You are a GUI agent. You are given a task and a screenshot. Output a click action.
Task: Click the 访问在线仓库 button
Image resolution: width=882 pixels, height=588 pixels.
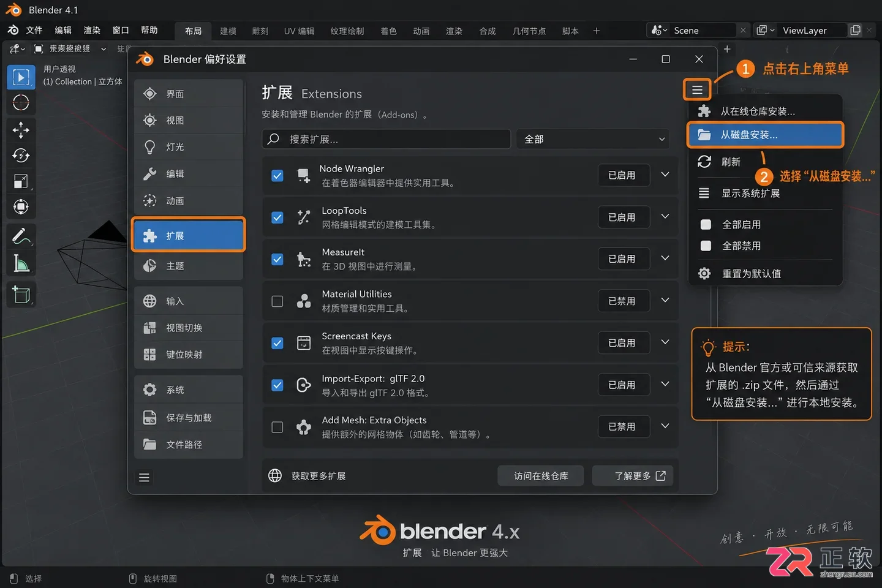(541, 476)
